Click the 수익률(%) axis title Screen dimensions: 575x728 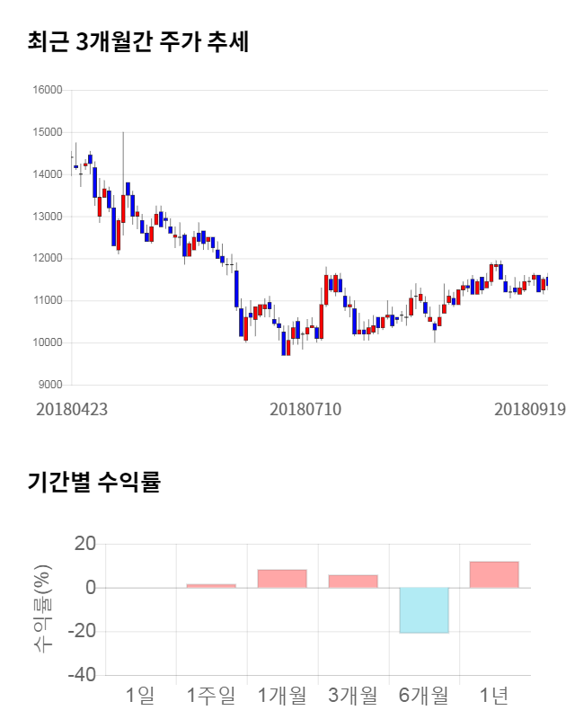coord(42,608)
